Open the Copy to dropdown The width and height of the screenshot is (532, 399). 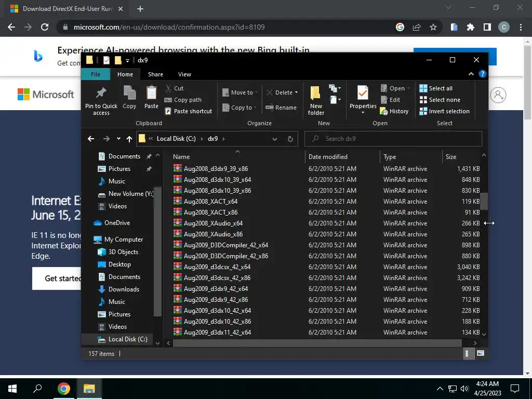click(239, 108)
